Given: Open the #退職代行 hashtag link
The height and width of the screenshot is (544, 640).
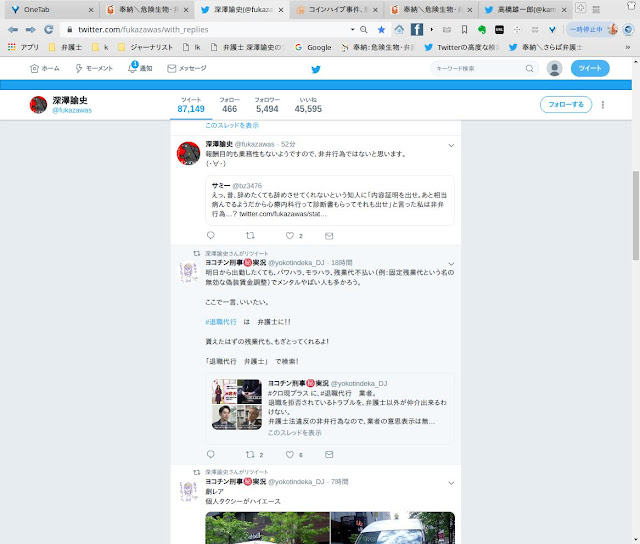Looking at the screenshot, I should (x=221, y=322).
